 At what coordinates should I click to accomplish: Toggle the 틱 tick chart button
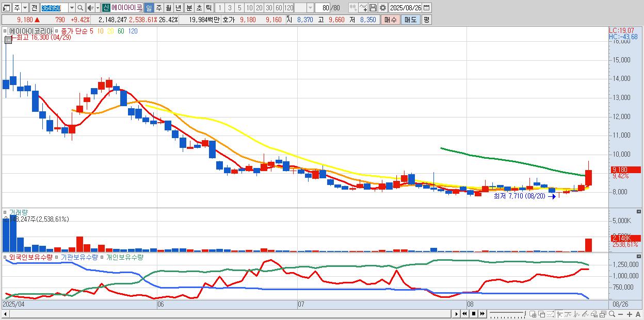click(208, 8)
